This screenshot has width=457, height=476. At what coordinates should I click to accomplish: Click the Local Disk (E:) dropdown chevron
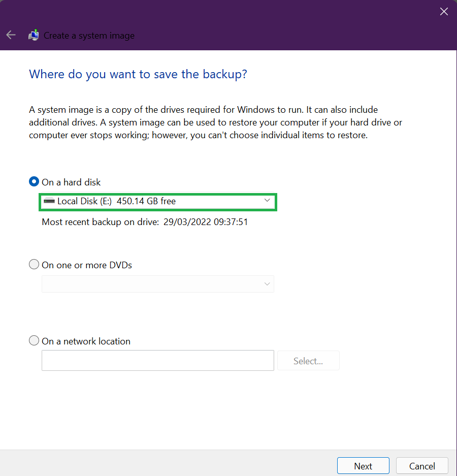pyautogui.click(x=267, y=201)
